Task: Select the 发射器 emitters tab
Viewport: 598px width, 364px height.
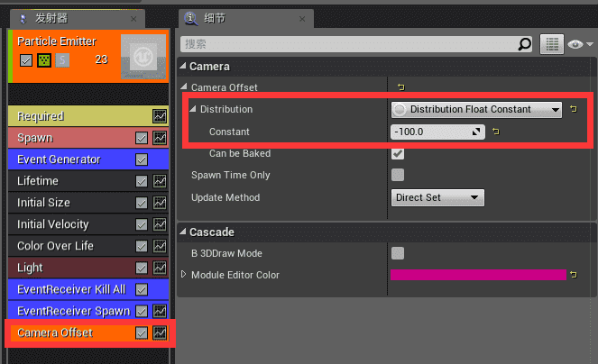Action: click(53, 18)
